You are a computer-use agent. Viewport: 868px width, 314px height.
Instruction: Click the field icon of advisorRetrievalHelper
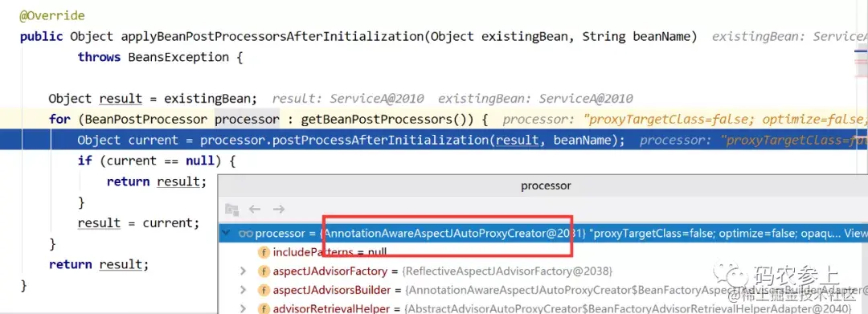tap(264, 308)
